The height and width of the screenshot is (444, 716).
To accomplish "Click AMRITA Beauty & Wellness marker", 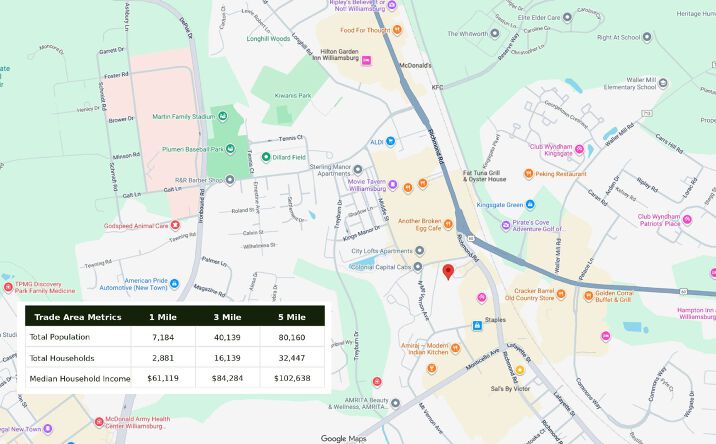I will tap(395, 403).
